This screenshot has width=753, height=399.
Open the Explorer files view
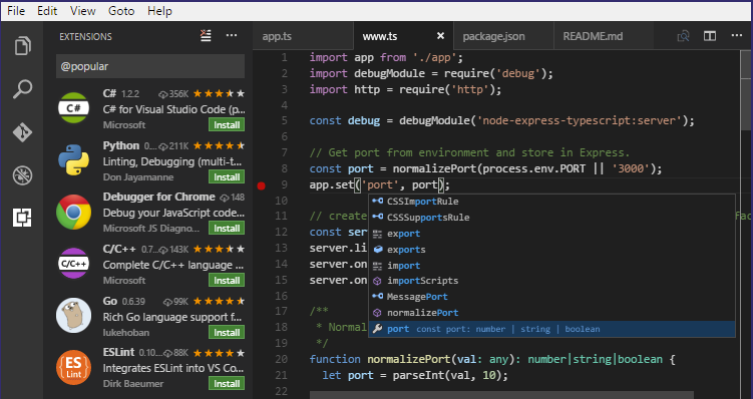point(23,46)
